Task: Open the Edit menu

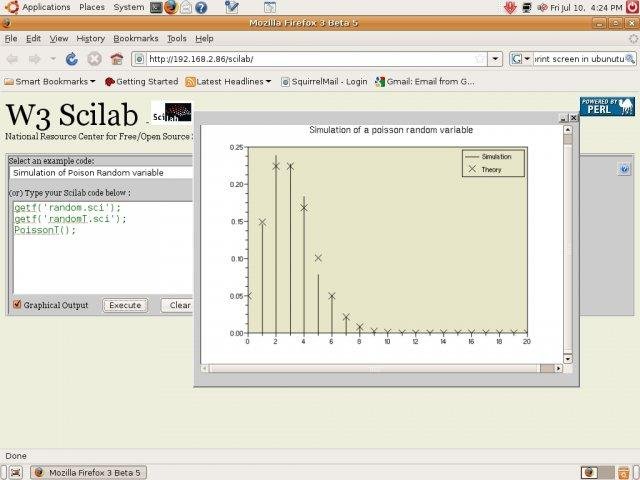Action: pyautogui.click(x=33, y=38)
